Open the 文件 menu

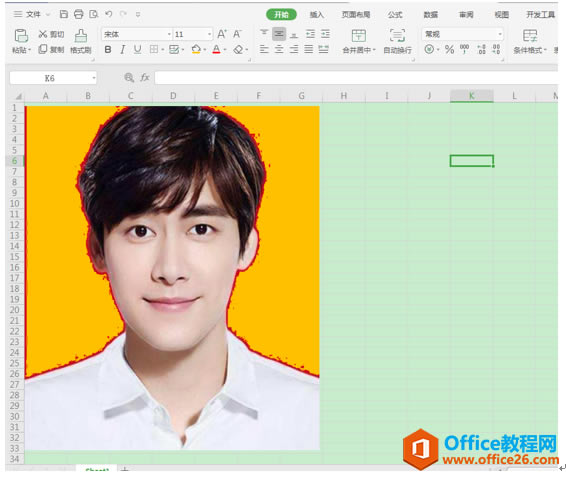pos(33,14)
